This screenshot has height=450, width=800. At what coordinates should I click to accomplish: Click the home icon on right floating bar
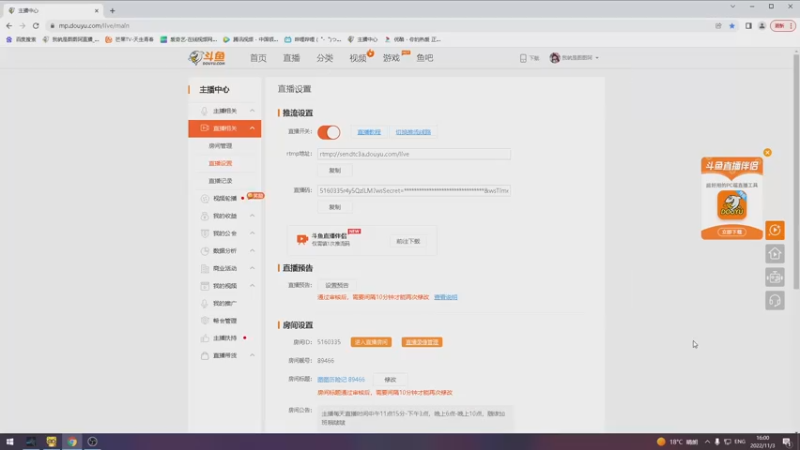[774, 254]
